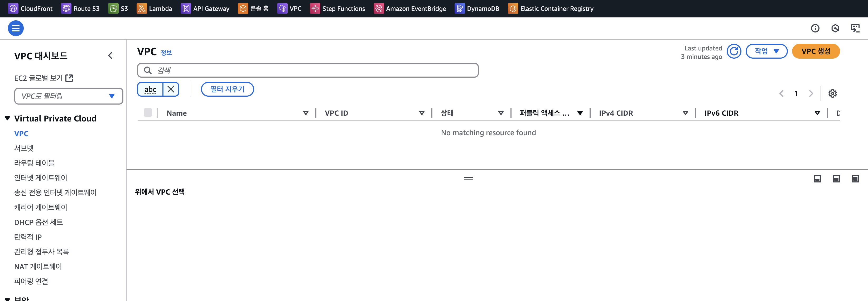Viewport: 868px width, 301px height.
Task: Maximize split panel to full view
Action: click(x=855, y=179)
